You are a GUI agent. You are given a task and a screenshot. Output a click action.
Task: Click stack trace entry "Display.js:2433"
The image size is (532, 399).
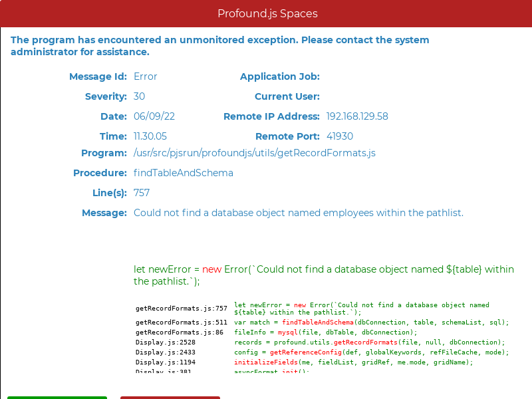(166, 352)
